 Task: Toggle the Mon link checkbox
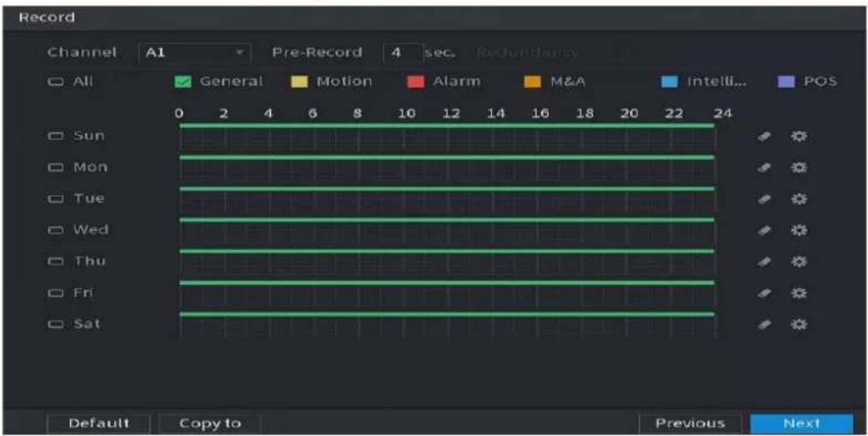pyautogui.click(x=55, y=168)
